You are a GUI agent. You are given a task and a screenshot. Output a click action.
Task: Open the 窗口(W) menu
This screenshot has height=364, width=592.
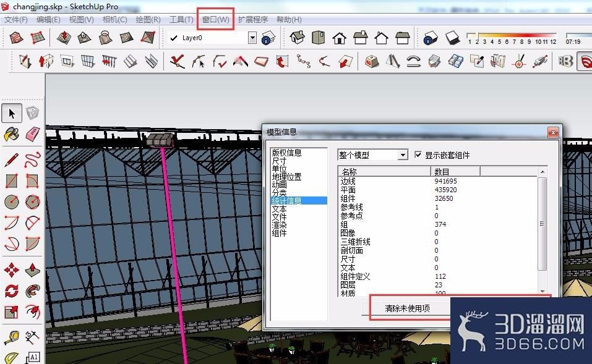pyautogui.click(x=215, y=20)
